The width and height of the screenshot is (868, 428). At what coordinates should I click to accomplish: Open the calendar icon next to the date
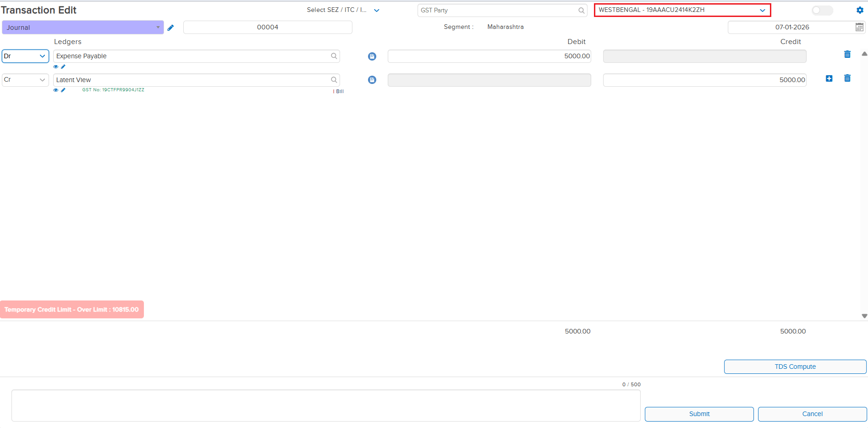pyautogui.click(x=859, y=27)
